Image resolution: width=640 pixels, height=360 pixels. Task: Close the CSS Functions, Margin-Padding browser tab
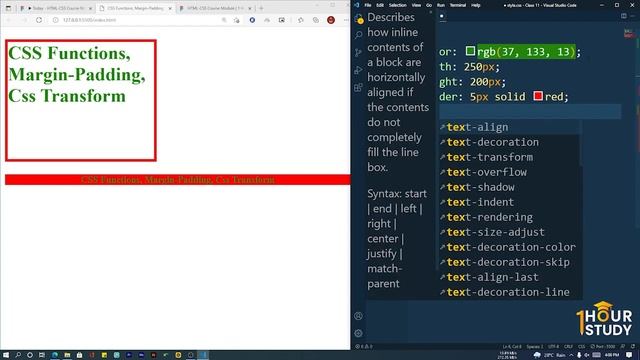tap(170, 8)
